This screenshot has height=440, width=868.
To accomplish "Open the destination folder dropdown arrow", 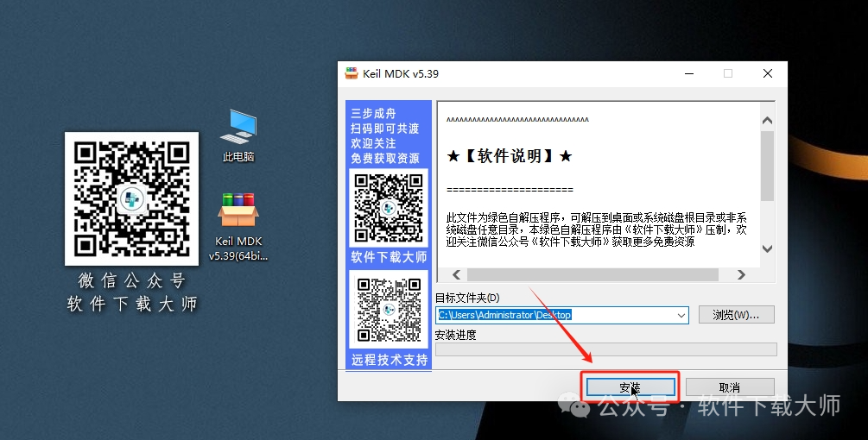I will pyautogui.click(x=681, y=315).
